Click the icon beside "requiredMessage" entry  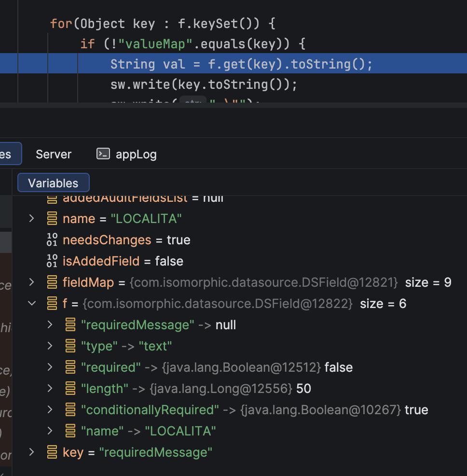[x=70, y=325]
